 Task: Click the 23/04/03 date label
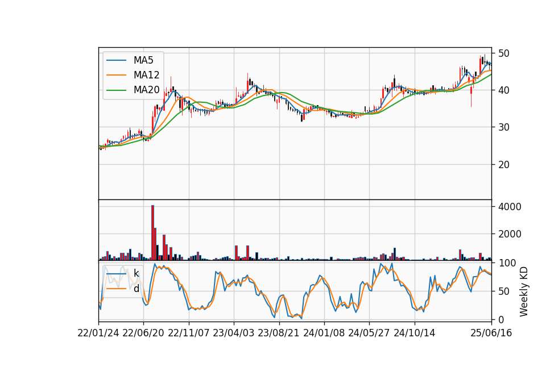(x=234, y=333)
